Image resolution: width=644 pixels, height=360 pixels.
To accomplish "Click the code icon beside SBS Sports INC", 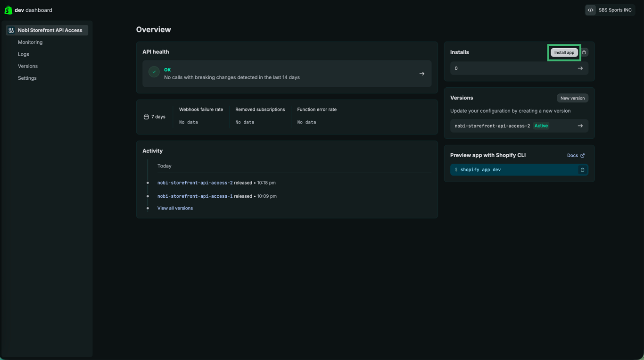I will click(591, 10).
